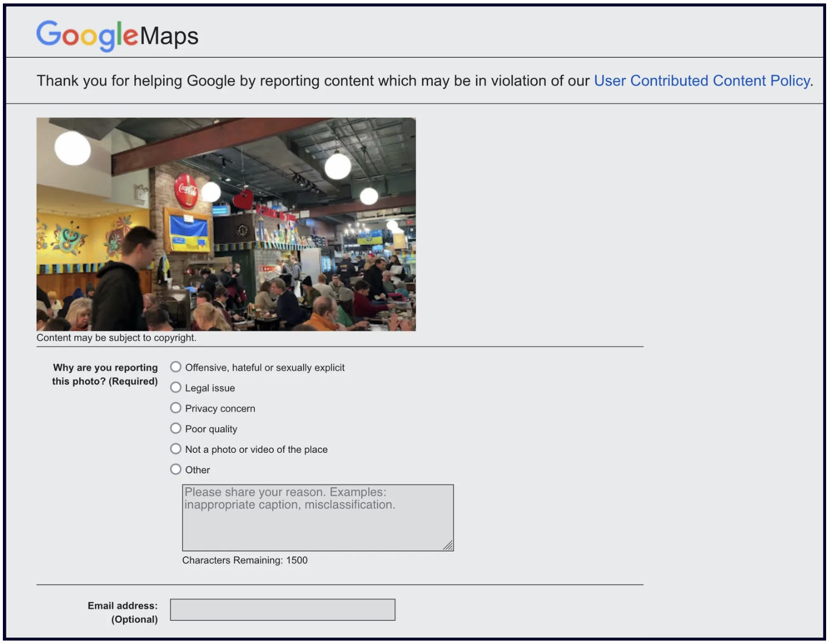Click the red heart decoration in the photo

(x=243, y=200)
